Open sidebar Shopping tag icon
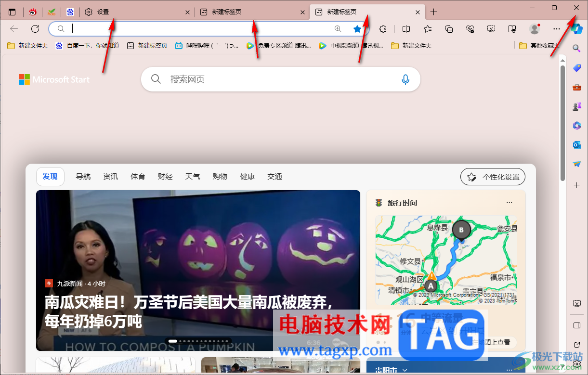The image size is (588, 375). click(x=576, y=68)
